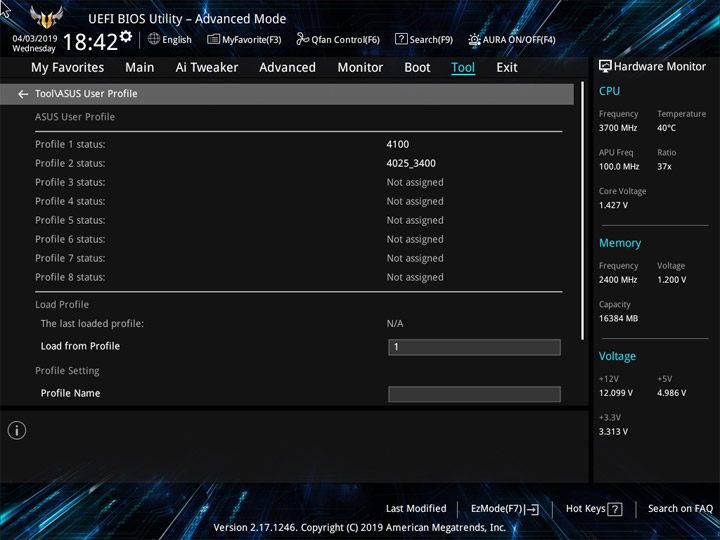Click the Profile 1 status label
This screenshot has height=540, width=720.
coord(70,144)
